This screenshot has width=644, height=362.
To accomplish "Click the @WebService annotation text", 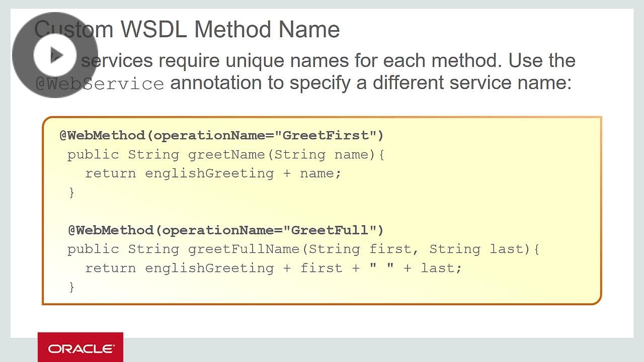I will point(99,82).
